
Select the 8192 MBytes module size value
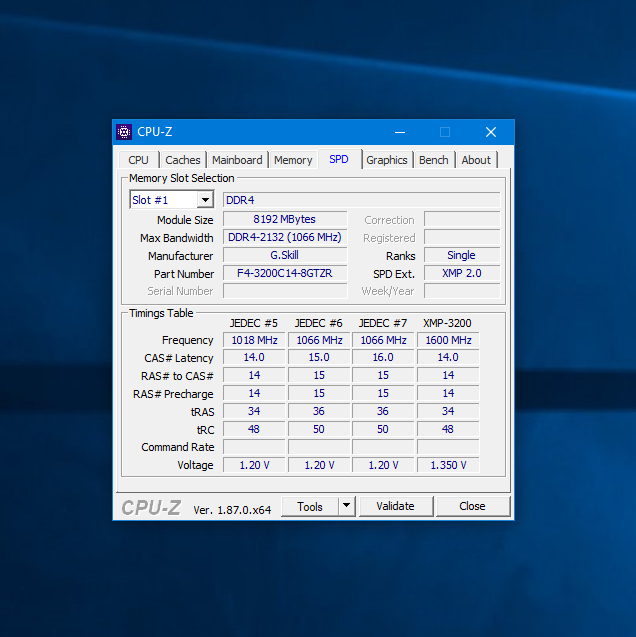285,219
